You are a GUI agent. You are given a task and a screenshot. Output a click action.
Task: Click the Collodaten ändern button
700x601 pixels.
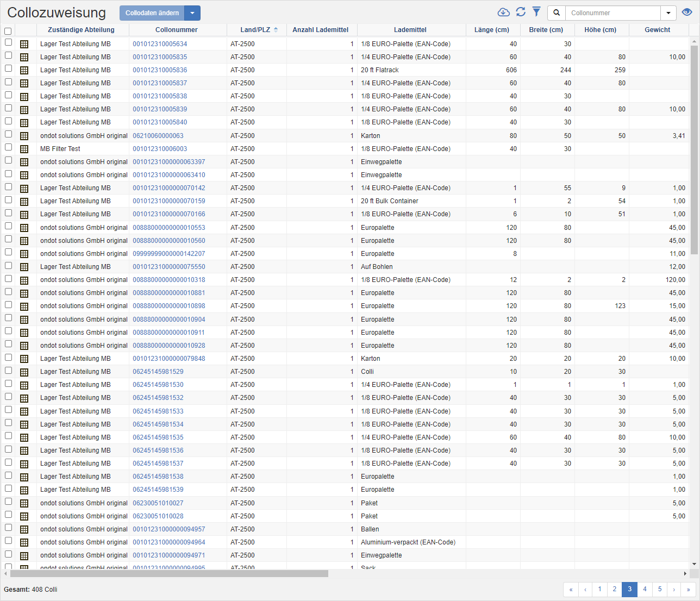point(152,13)
